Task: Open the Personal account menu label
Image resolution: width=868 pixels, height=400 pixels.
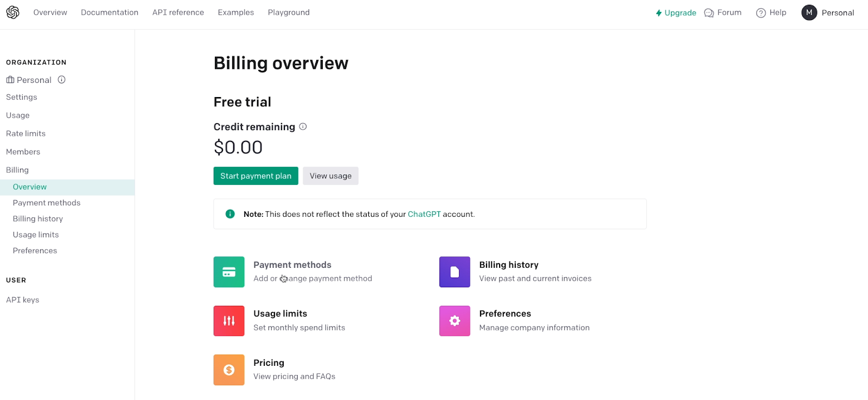Action: pyautogui.click(x=838, y=12)
